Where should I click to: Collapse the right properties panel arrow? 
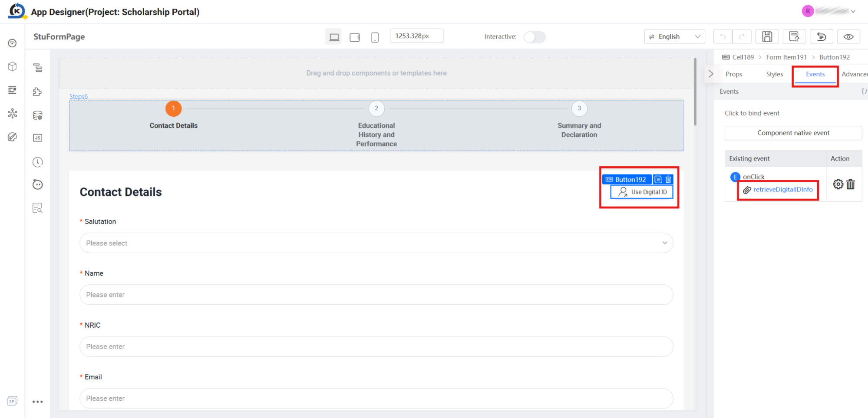click(x=710, y=74)
